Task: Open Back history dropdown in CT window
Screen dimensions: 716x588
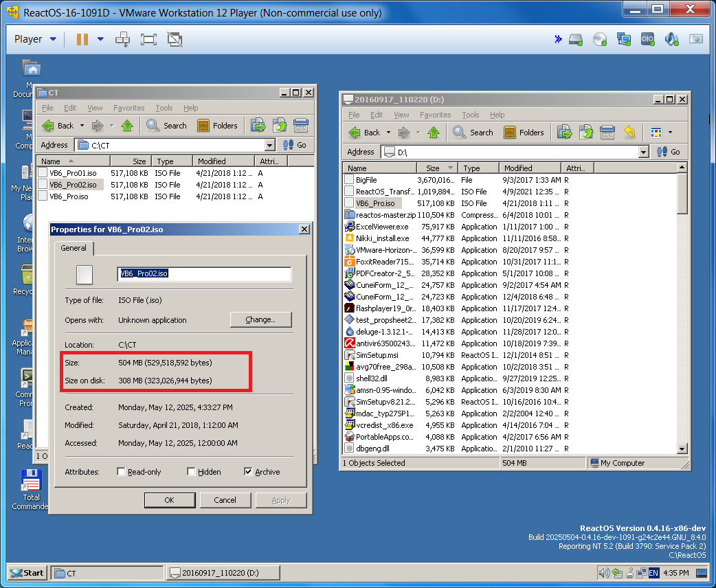Action: point(82,126)
